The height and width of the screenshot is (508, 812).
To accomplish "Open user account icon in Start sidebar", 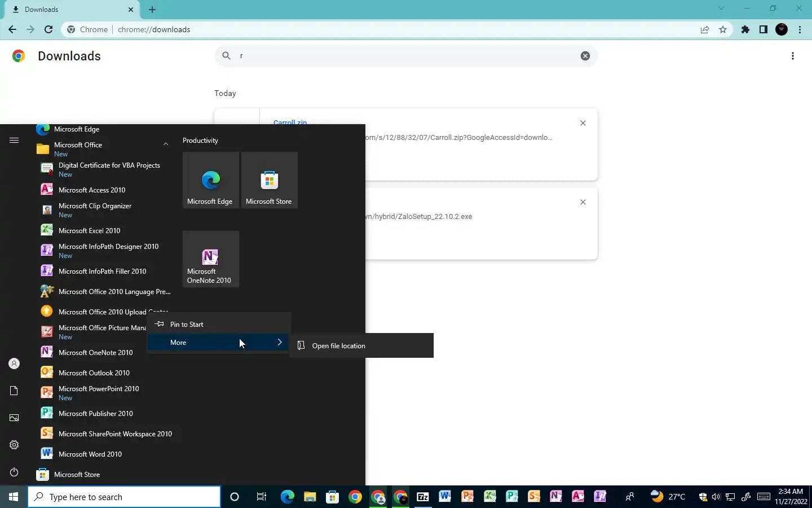I will point(14,364).
